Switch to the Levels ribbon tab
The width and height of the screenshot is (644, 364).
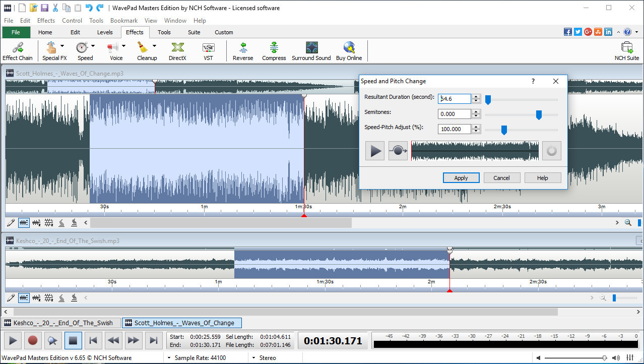pos(105,32)
